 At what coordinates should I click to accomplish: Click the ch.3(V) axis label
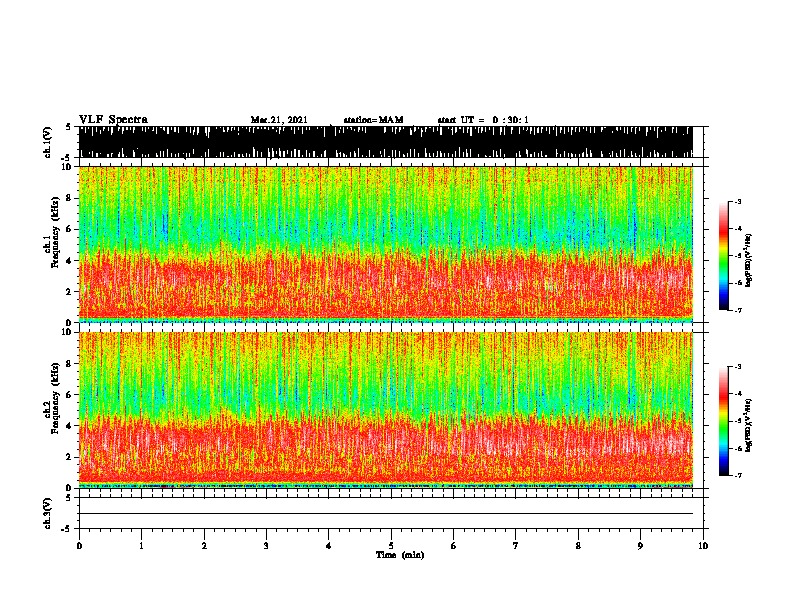point(47,513)
